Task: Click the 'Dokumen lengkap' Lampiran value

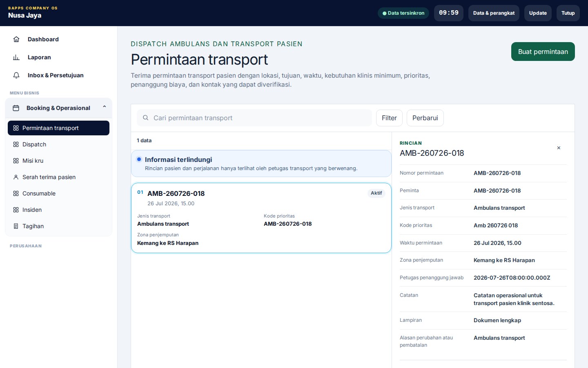Action: pyautogui.click(x=497, y=320)
